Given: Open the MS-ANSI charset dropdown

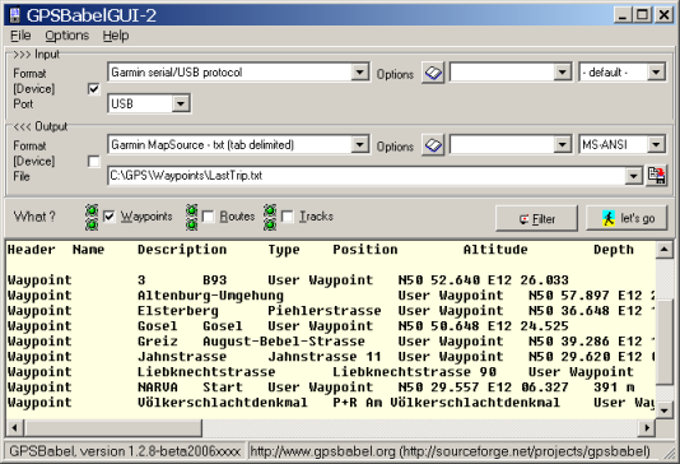Looking at the screenshot, I should [x=656, y=144].
